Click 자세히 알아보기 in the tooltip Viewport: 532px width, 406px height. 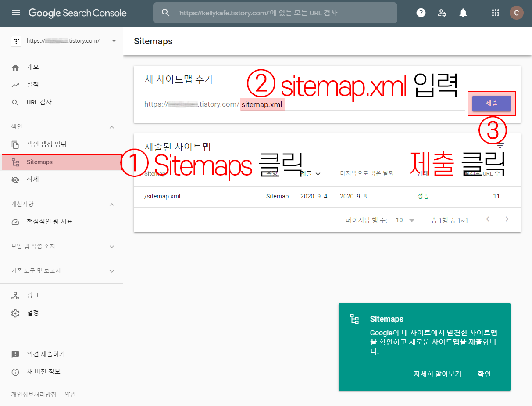437,374
